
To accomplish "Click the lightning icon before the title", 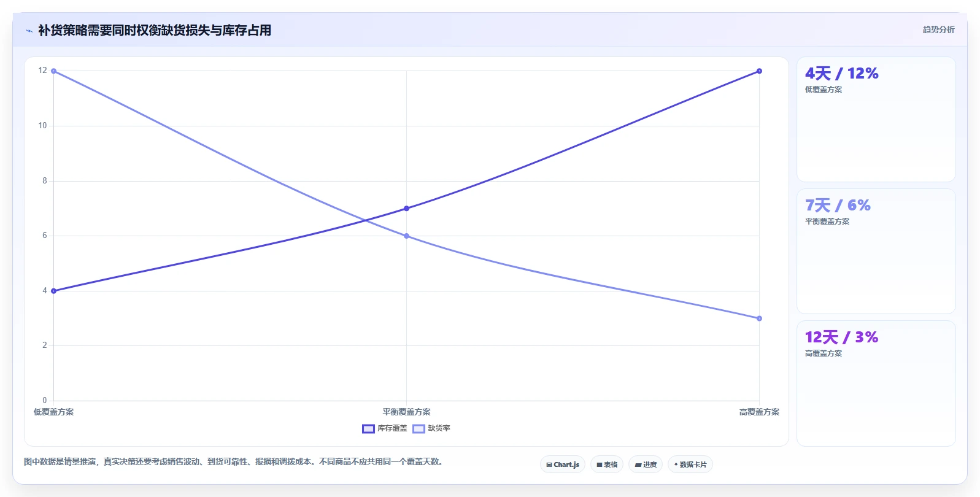I will [x=29, y=31].
